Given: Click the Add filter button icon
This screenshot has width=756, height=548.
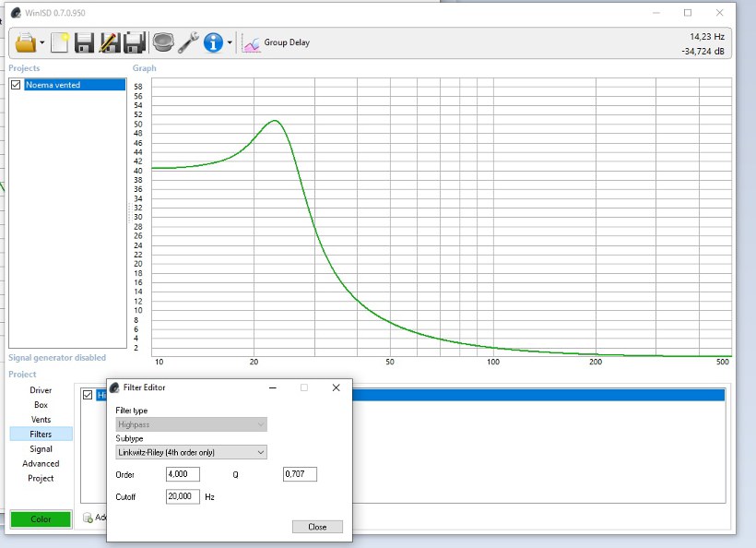Looking at the screenshot, I should [x=88, y=518].
